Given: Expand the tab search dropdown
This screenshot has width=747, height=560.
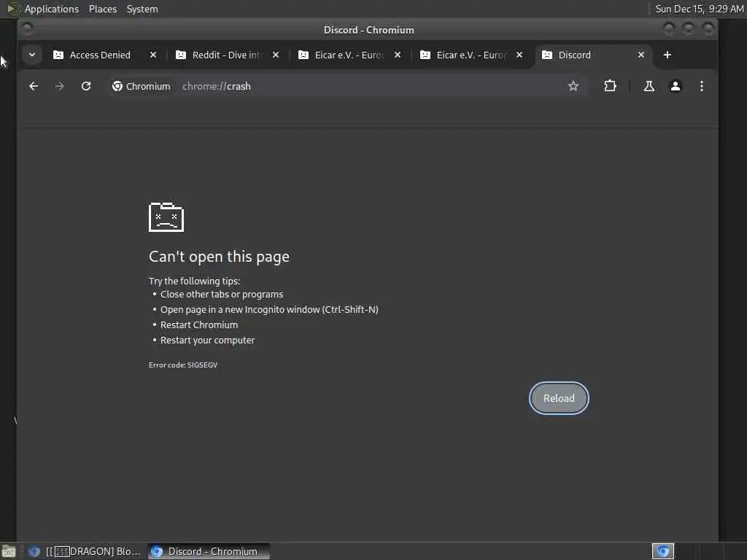Looking at the screenshot, I should click(32, 55).
